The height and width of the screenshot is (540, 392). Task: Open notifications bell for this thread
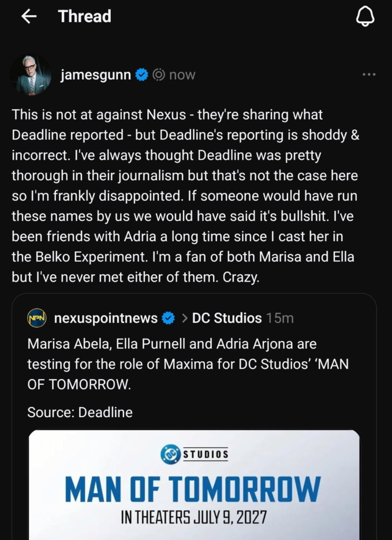pos(365,17)
